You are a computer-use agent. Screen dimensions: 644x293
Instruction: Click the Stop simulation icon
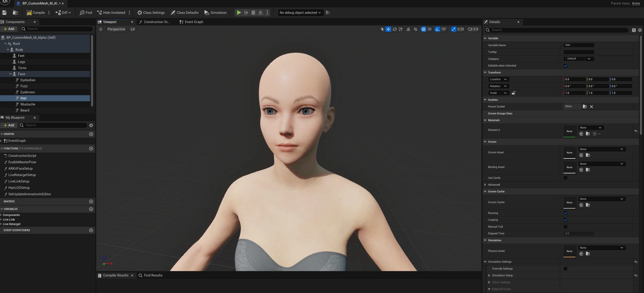click(253, 12)
